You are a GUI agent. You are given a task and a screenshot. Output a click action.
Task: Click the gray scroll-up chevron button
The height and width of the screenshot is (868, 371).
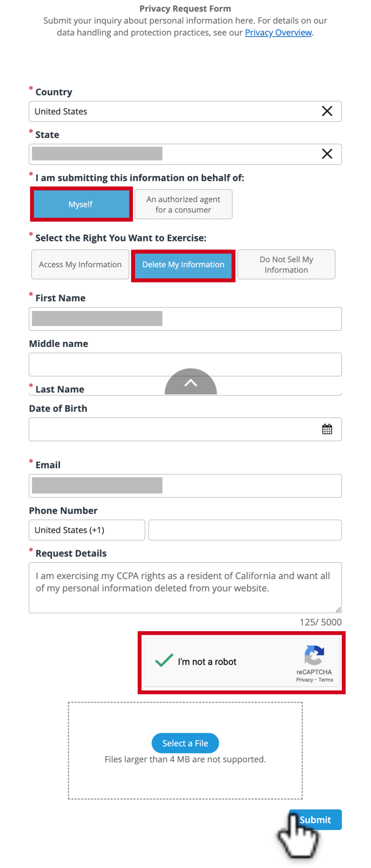[x=191, y=382]
